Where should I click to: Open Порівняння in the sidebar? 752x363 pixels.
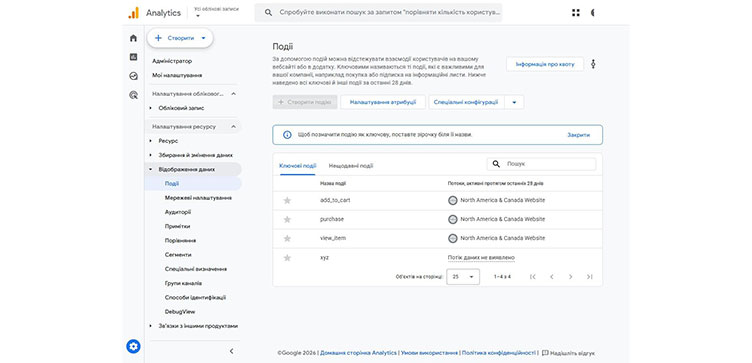[180, 241]
